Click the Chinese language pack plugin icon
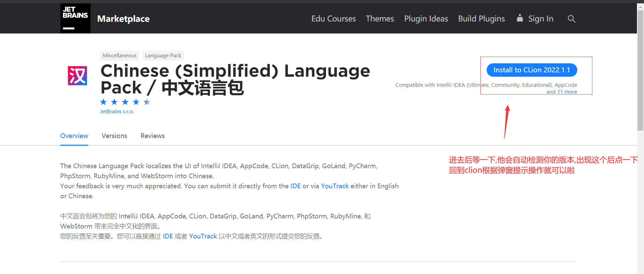Viewport: 644px width, 274px height. (x=77, y=76)
